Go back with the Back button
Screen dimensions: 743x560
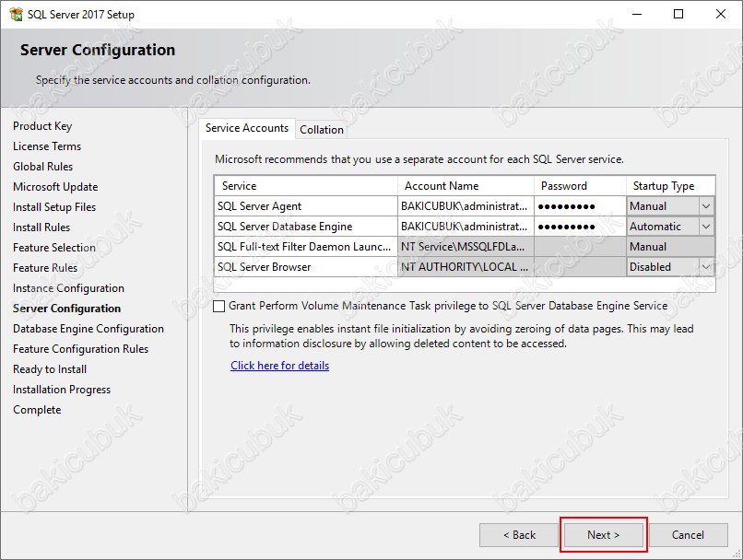(519, 535)
